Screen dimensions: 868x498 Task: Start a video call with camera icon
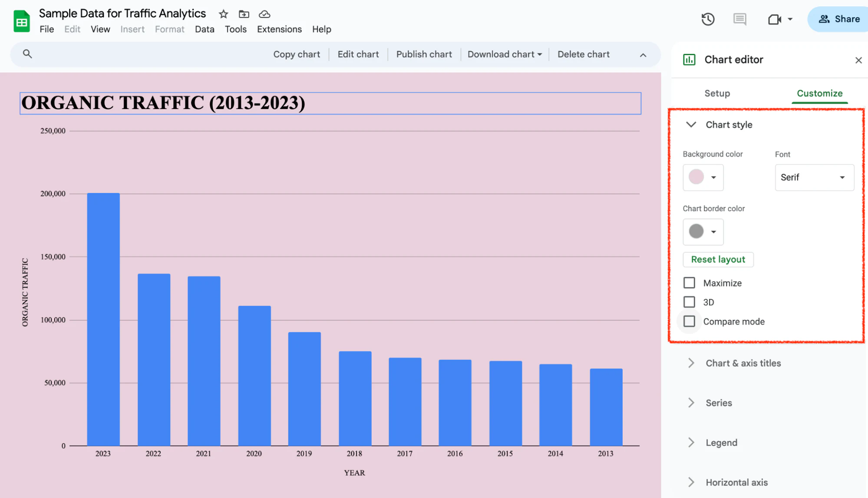pos(774,19)
